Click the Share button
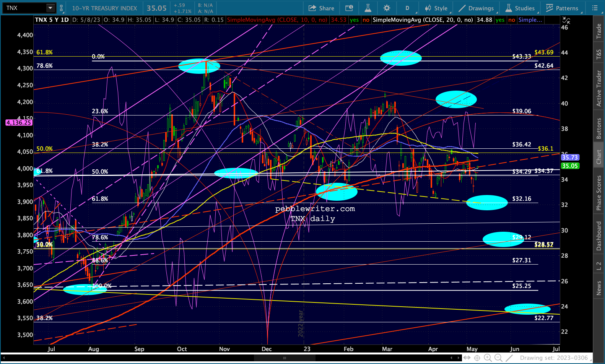Viewport: 605px width, 364px height. click(x=321, y=8)
